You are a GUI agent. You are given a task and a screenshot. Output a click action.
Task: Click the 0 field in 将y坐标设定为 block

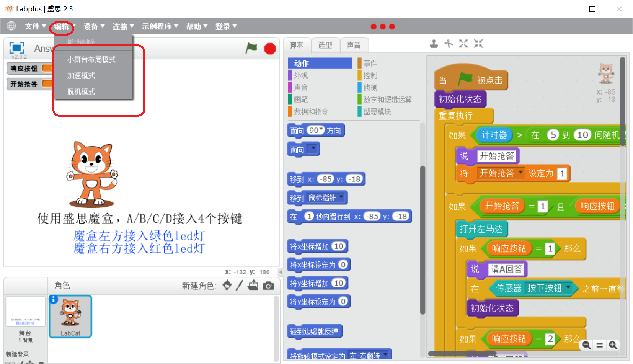point(343,301)
